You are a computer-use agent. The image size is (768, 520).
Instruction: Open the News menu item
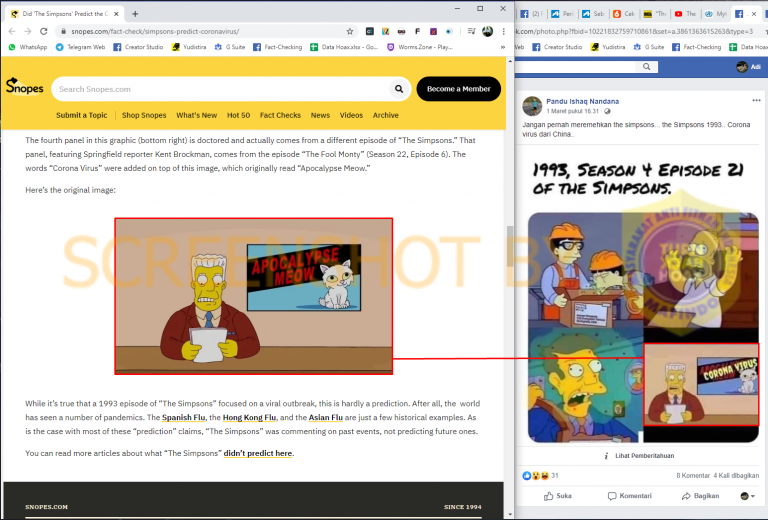coord(320,115)
